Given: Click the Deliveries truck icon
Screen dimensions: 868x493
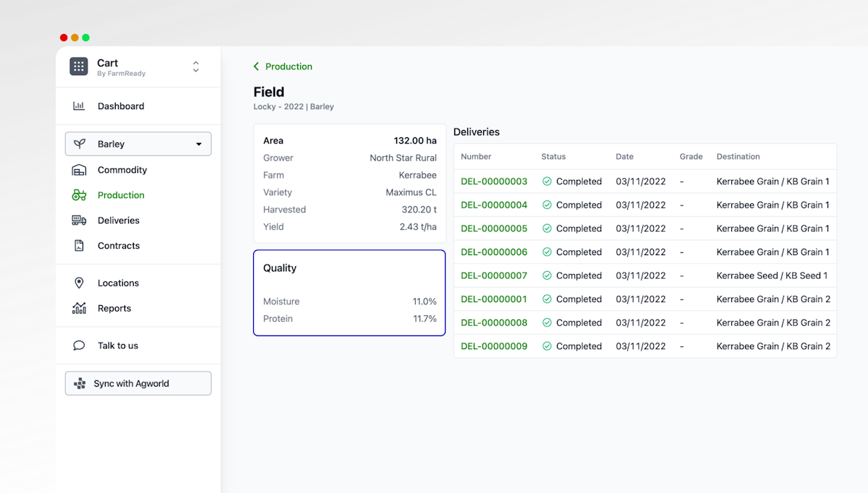Looking at the screenshot, I should click(x=79, y=220).
